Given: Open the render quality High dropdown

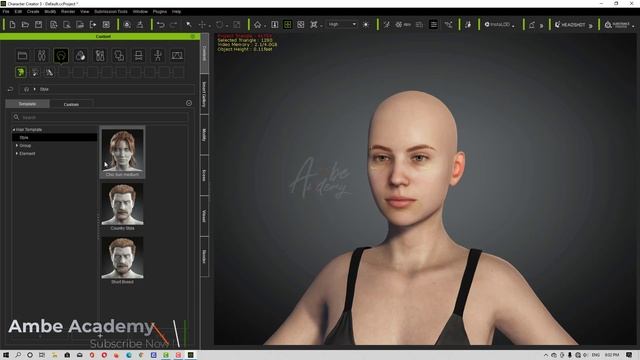Looking at the screenshot, I should (x=342, y=24).
